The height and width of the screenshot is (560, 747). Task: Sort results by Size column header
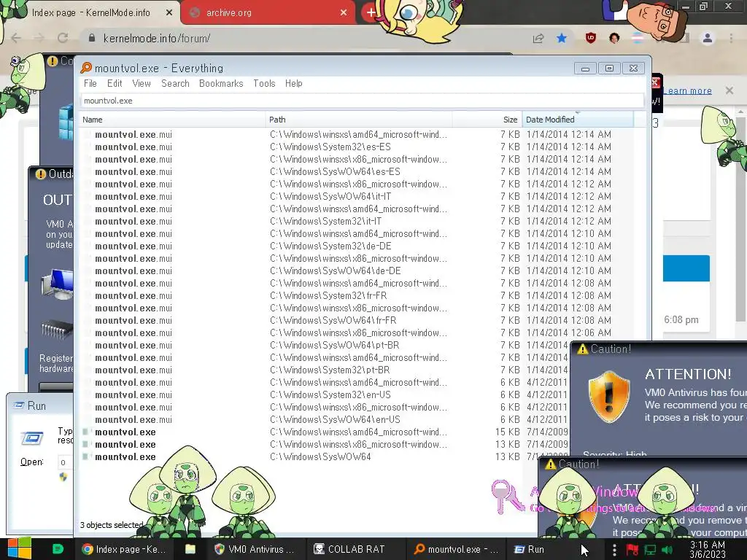pyautogui.click(x=487, y=120)
